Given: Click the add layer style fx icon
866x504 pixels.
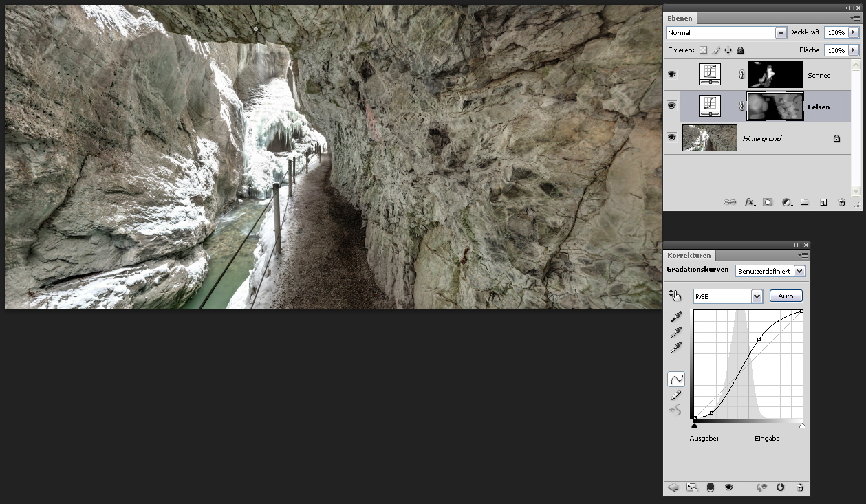Looking at the screenshot, I should (x=749, y=203).
